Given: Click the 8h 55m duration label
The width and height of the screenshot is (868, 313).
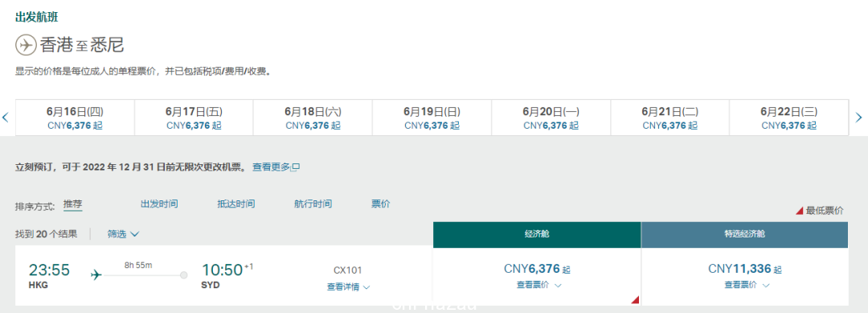Looking at the screenshot, I should tap(138, 266).
